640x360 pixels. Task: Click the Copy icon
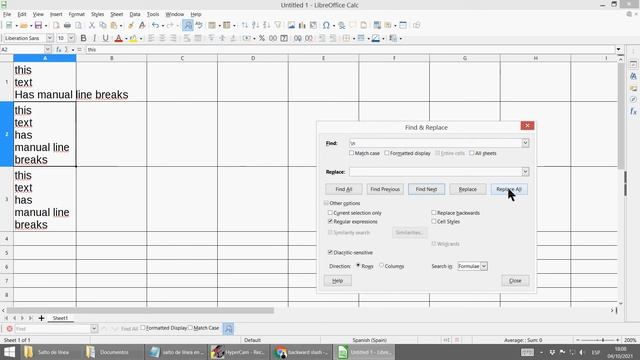(103, 25)
